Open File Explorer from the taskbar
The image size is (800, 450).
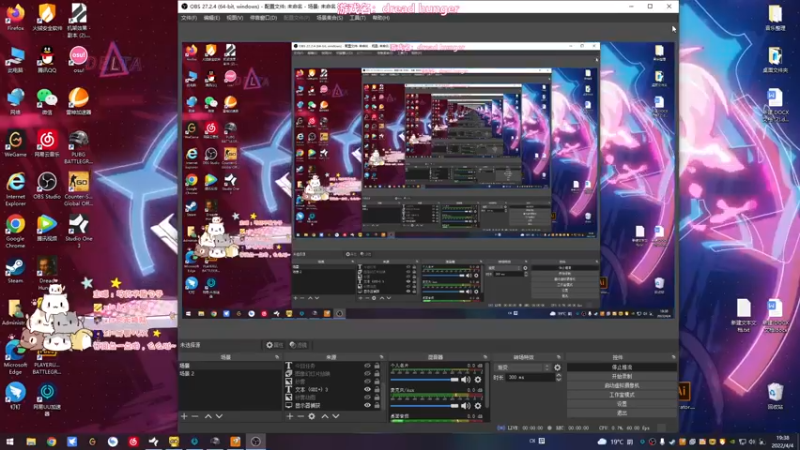pyautogui.click(x=31, y=442)
